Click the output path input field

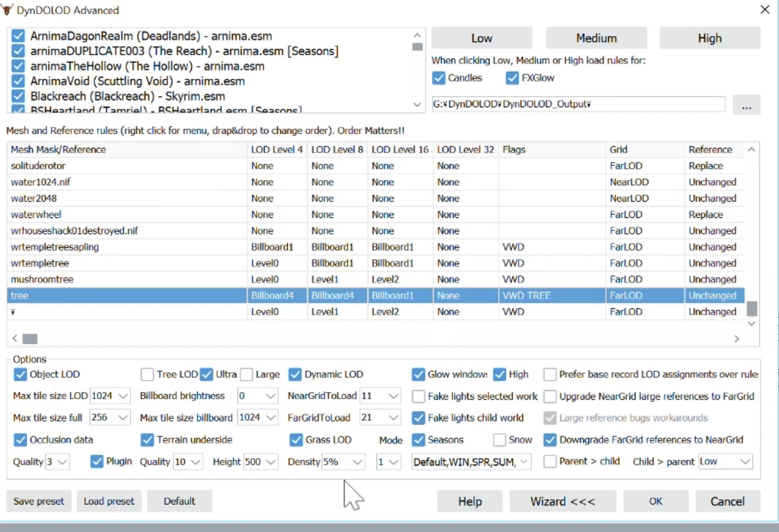click(x=578, y=104)
